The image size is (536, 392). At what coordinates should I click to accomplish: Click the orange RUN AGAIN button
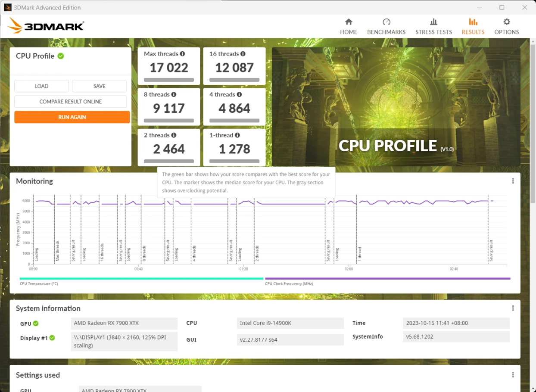coord(72,117)
